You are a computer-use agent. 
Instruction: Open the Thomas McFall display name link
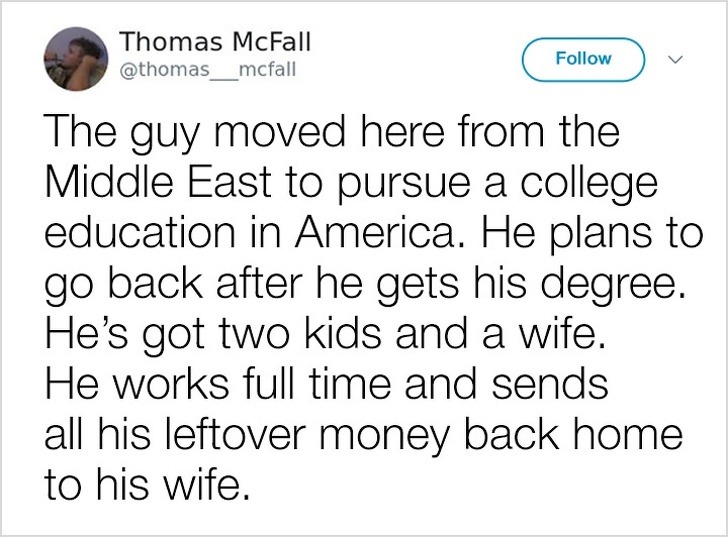215,42
